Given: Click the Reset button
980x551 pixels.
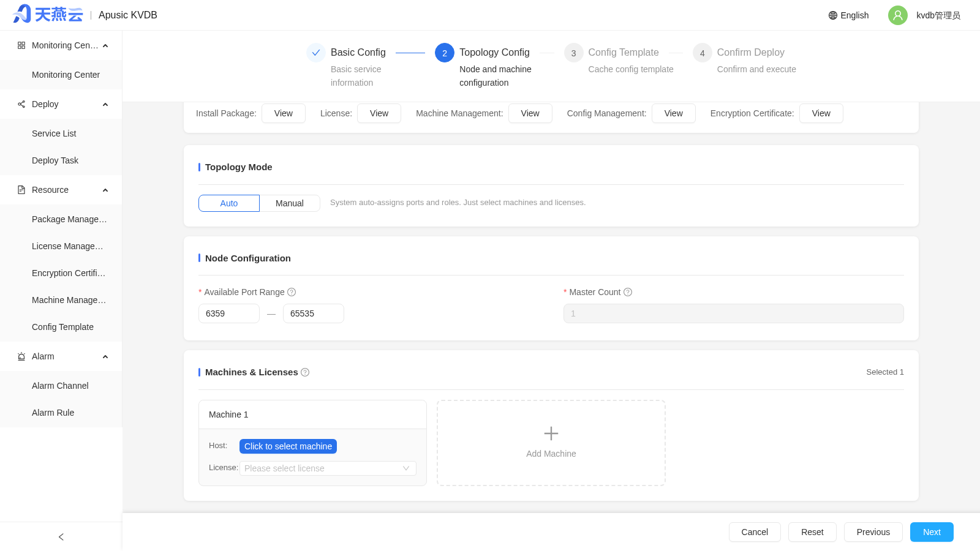Looking at the screenshot, I should 812,532.
